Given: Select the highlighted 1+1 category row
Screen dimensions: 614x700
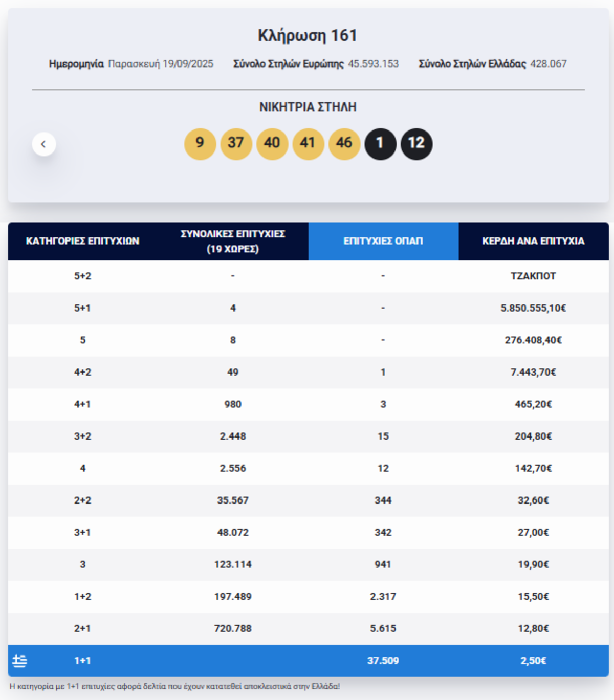Looking at the screenshot, I should [x=309, y=661].
